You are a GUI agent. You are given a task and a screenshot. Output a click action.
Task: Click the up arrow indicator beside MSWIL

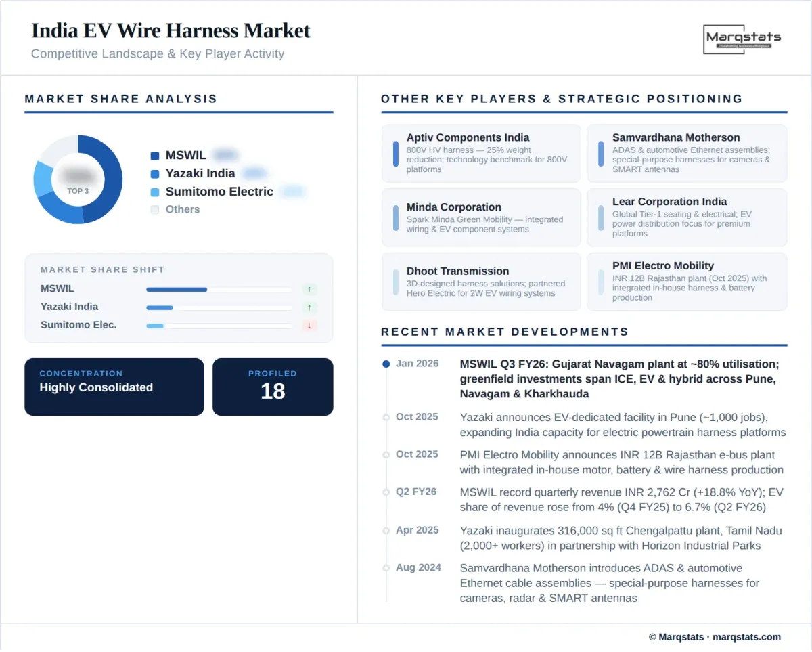pos(309,290)
